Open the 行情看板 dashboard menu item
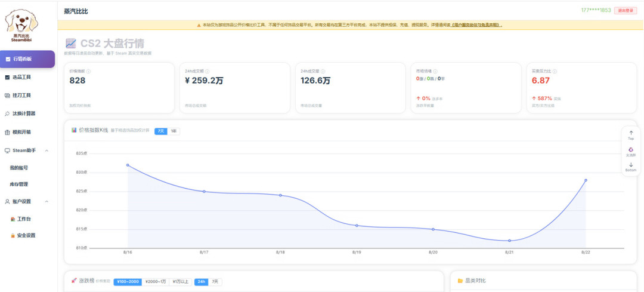644x292 pixels. click(27, 59)
